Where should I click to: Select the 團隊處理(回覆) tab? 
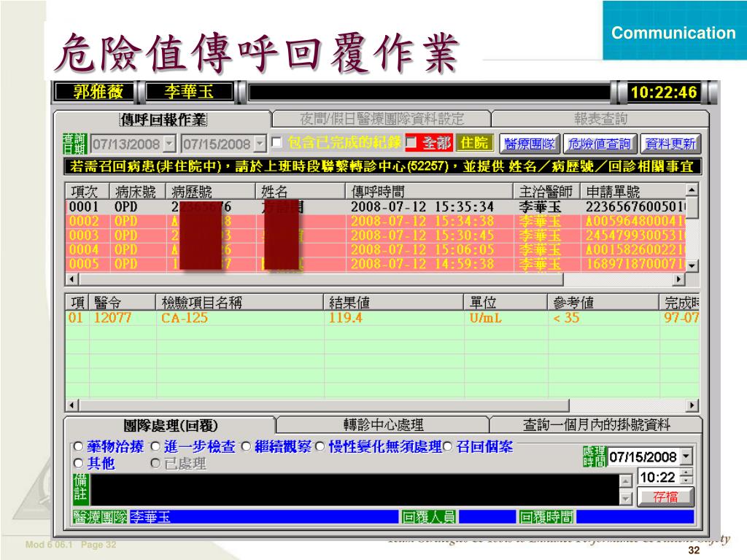point(170,425)
